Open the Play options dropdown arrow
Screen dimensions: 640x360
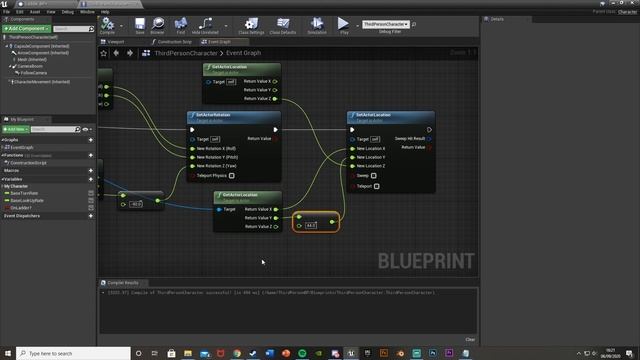(358, 26)
